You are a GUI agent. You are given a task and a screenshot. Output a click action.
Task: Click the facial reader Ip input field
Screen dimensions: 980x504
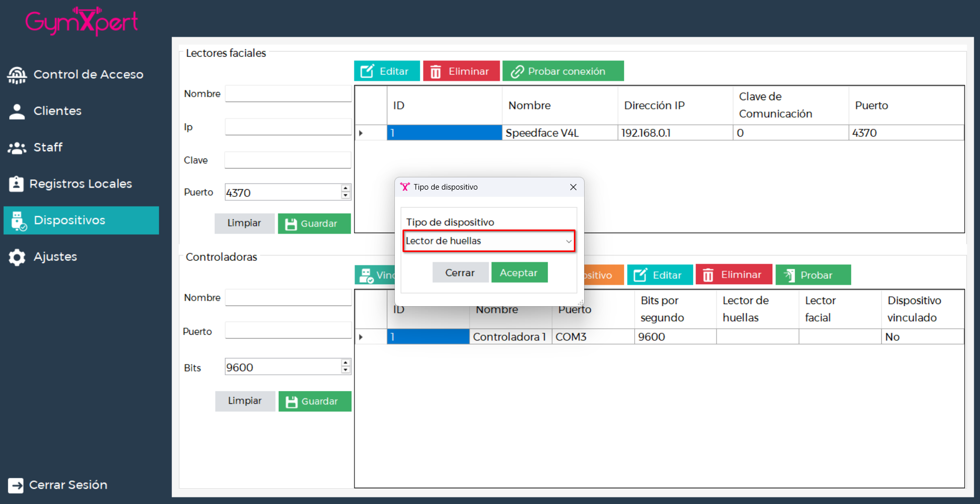coord(288,127)
